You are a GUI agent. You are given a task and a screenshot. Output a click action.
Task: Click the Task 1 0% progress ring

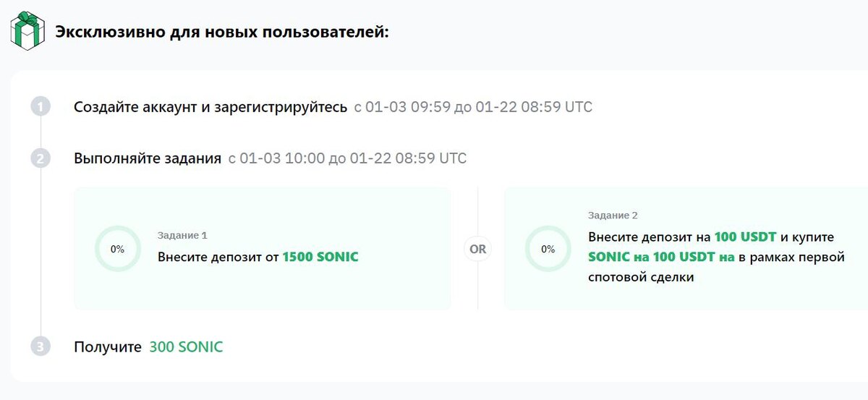pos(117,249)
